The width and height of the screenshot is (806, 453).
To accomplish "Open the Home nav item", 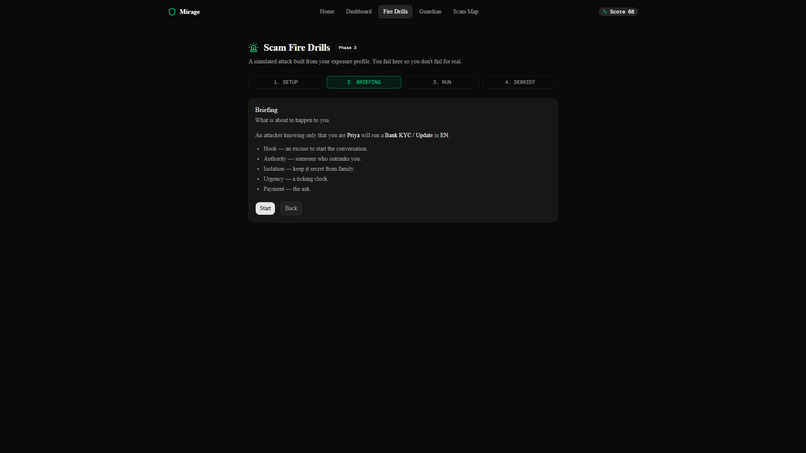I will coord(327,11).
